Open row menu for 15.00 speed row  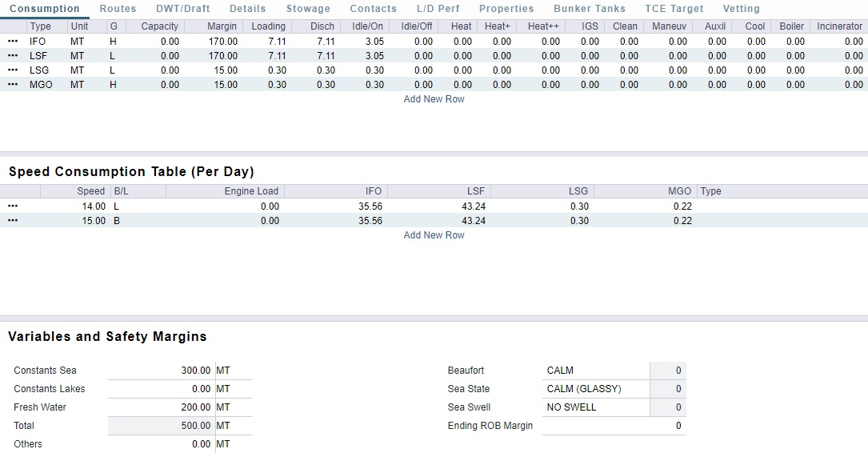pyautogui.click(x=13, y=221)
